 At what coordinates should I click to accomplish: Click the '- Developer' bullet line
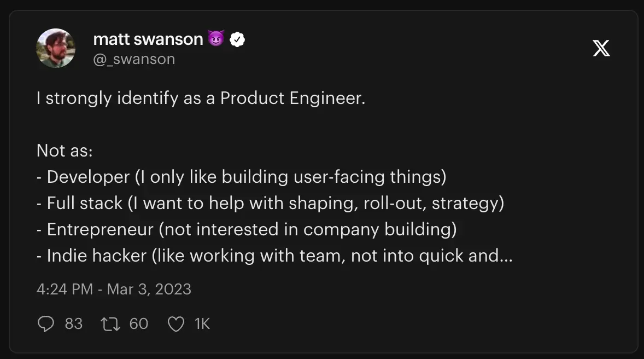242,177
